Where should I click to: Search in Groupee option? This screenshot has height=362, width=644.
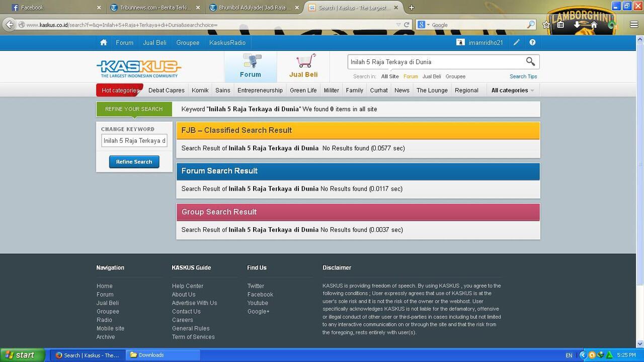[455, 76]
